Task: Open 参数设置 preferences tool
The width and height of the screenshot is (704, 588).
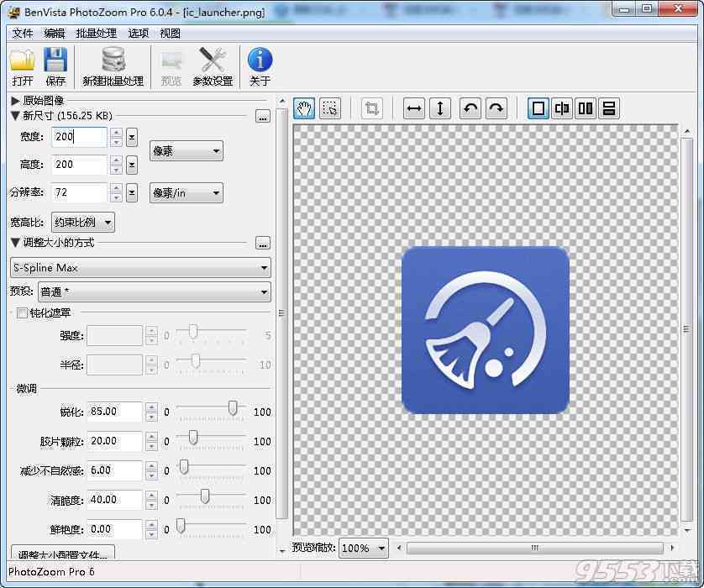Action: click(x=213, y=66)
